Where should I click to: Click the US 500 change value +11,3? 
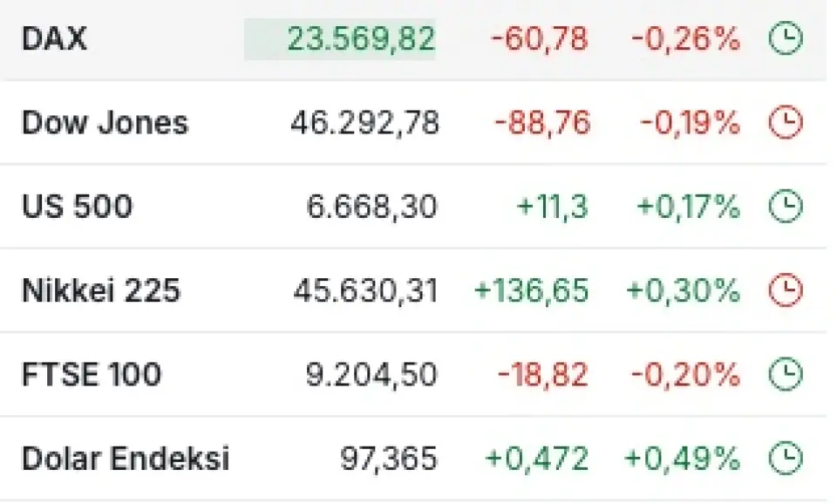553,207
